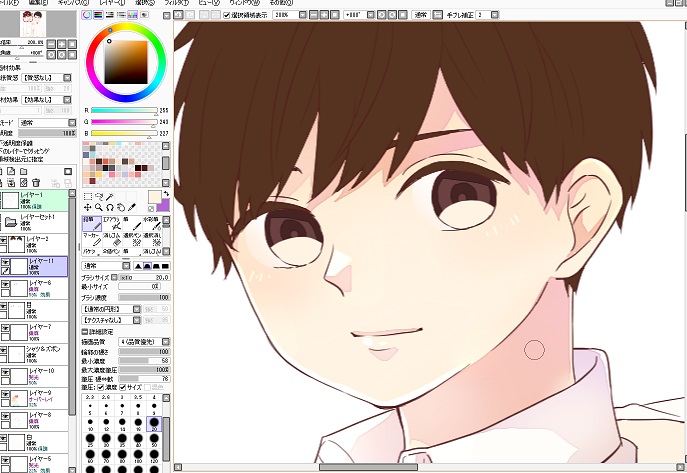Screen dimensions: 687x473
Task: Select the Lasso selection tool
Action: point(99,197)
